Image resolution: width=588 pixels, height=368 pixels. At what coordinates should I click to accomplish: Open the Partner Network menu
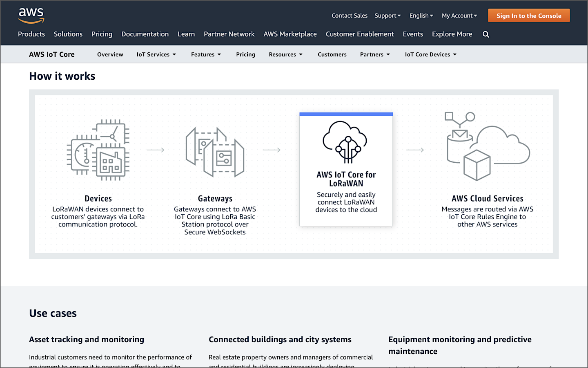pos(229,34)
